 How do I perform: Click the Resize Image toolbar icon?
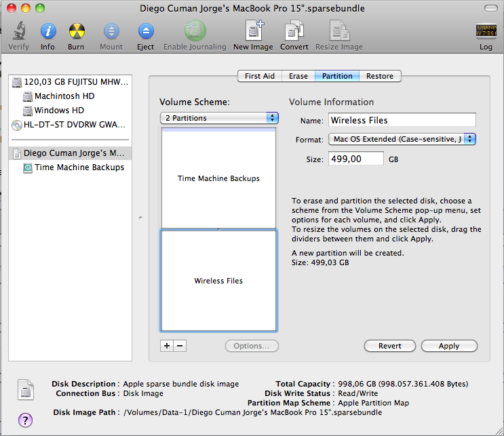click(x=339, y=31)
